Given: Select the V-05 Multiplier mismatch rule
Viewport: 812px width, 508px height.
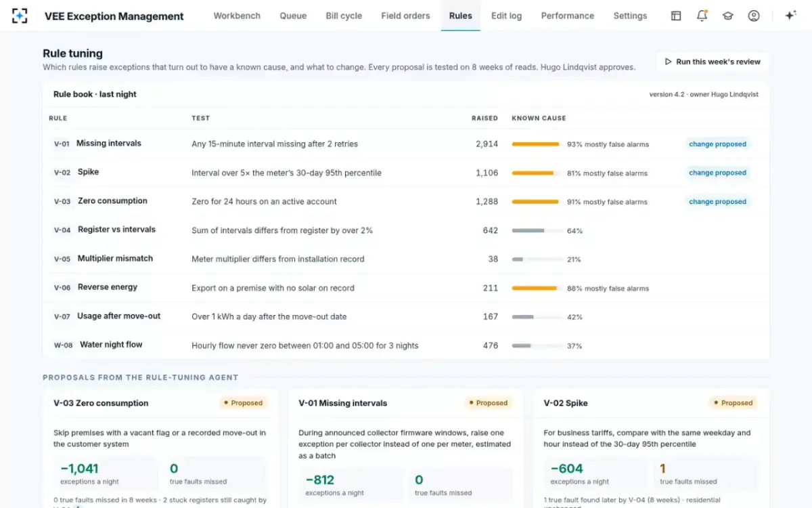Looking at the screenshot, I should [x=406, y=259].
